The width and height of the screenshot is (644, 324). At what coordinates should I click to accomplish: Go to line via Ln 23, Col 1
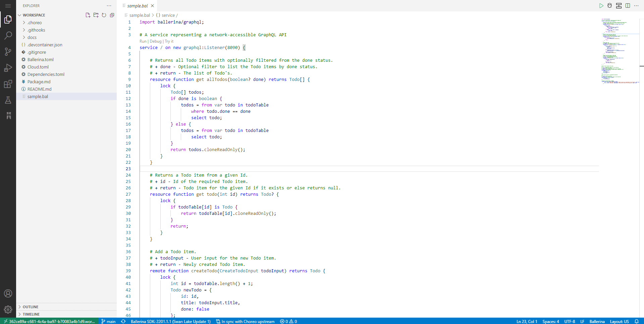(x=527, y=321)
